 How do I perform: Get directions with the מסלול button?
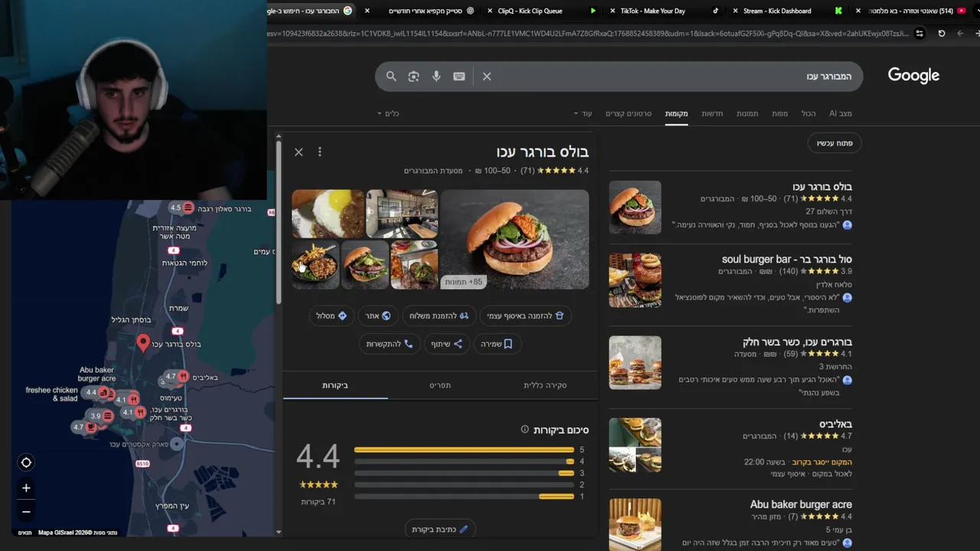(332, 315)
